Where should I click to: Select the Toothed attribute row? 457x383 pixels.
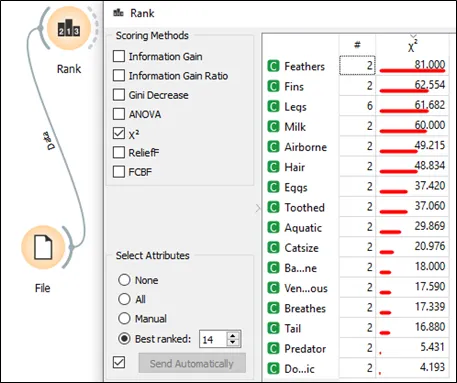pos(356,207)
